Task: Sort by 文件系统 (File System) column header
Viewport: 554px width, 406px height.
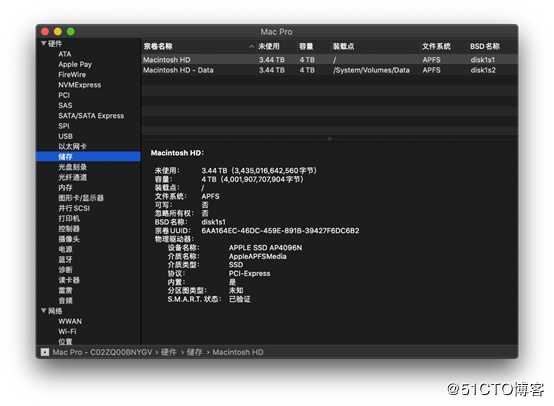Action: (x=436, y=46)
